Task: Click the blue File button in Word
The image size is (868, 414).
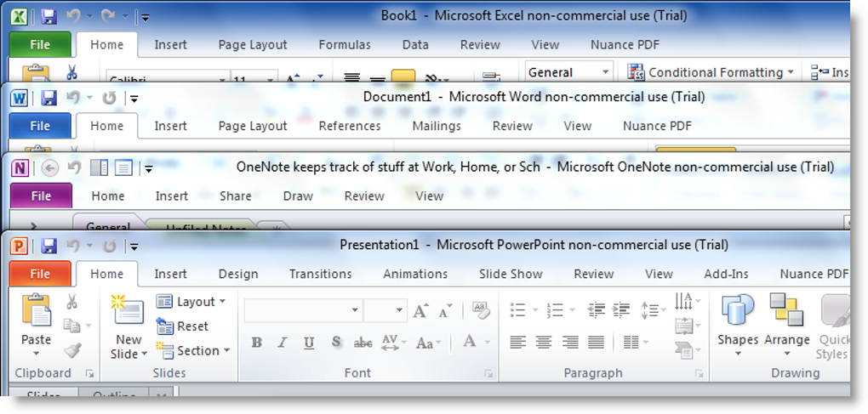Action: tap(40, 126)
